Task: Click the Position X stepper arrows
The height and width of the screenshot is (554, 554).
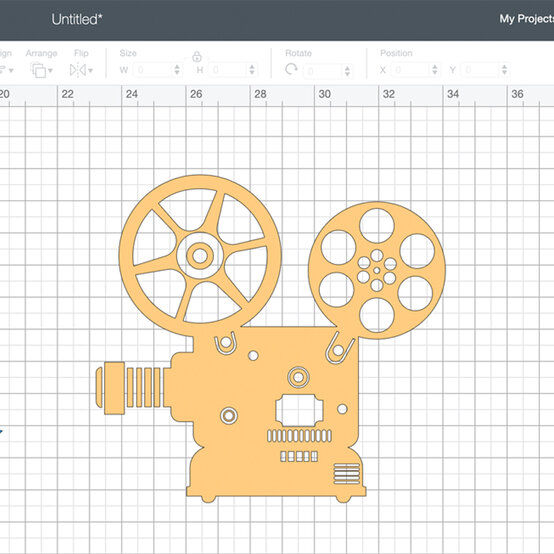Action: [x=435, y=70]
